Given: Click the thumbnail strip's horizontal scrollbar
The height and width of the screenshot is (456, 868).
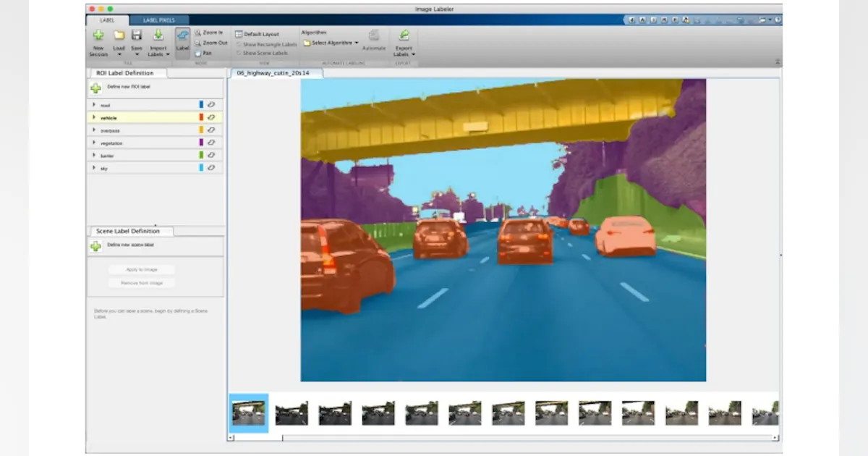Looking at the screenshot, I should pyautogui.click(x=503, y=437).
